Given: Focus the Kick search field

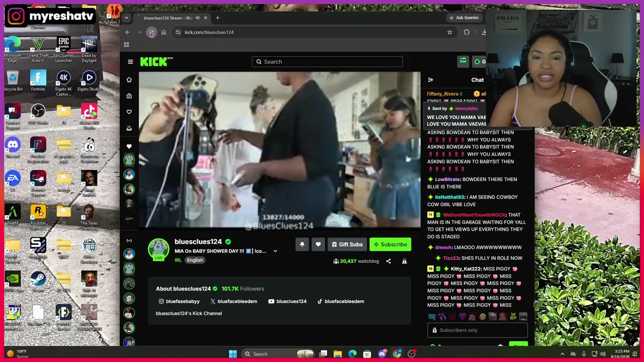Looking at the screenshot, I should 327,62.
